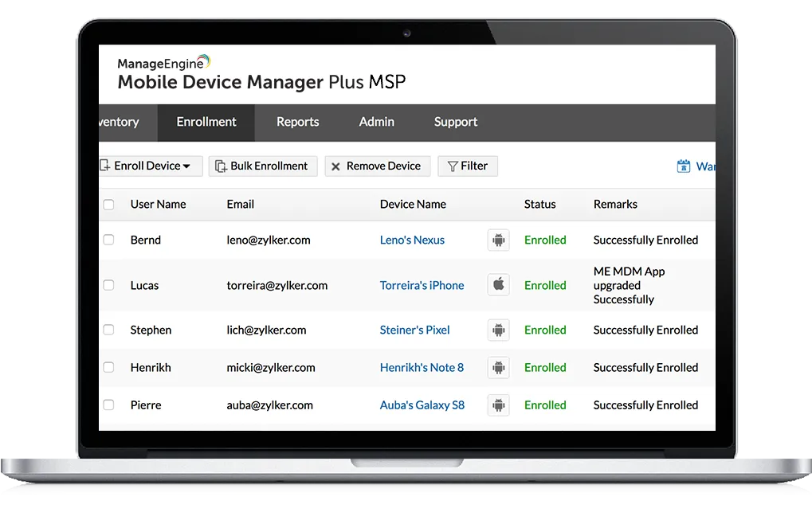The width and height of the screenshot is (812, 512).
Task: Check the box beside Stephen
Action: [108, 330]
